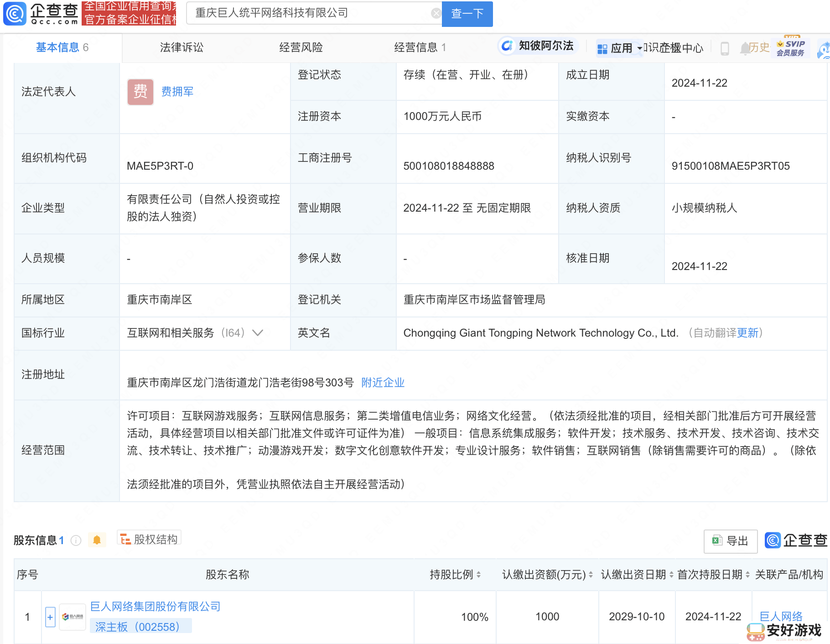Open the SVIP 会员服务 badge
830x644 pixels.
tap(791, 48)
